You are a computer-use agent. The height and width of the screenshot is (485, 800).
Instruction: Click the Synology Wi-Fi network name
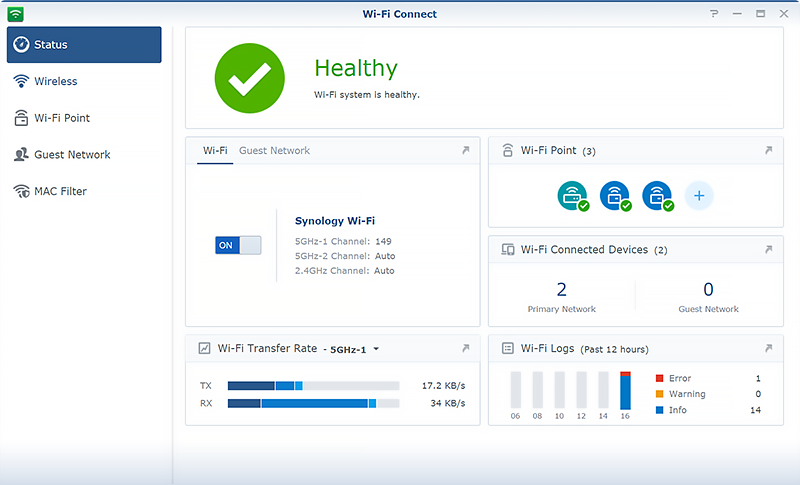(335, 221)
